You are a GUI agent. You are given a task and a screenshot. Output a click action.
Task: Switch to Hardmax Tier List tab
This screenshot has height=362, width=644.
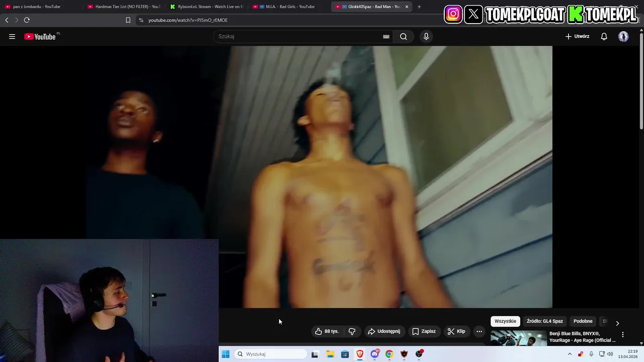(x=123, y=7)
